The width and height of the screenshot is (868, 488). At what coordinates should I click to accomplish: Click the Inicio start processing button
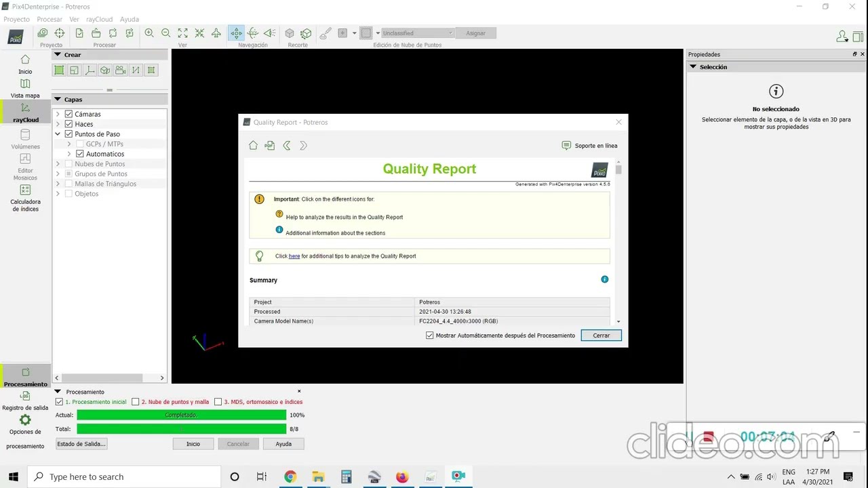coord(193,444)
